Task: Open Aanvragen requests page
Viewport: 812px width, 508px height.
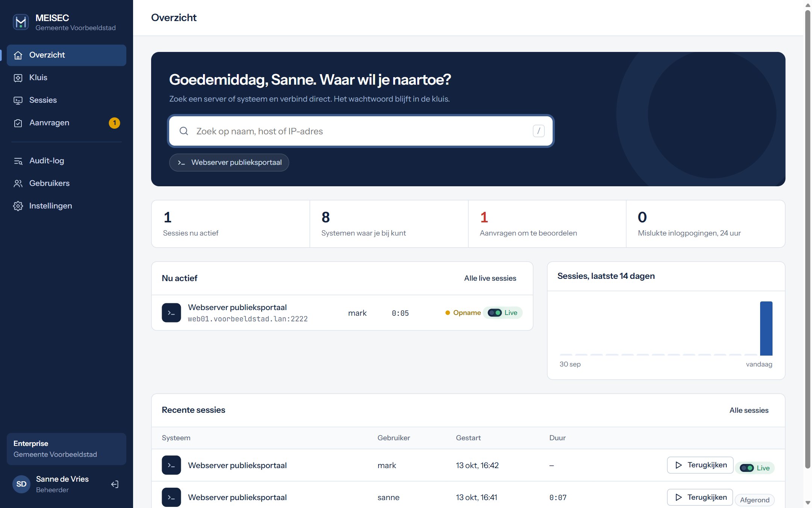Action: pyautogui.click(x=67, y=123)
